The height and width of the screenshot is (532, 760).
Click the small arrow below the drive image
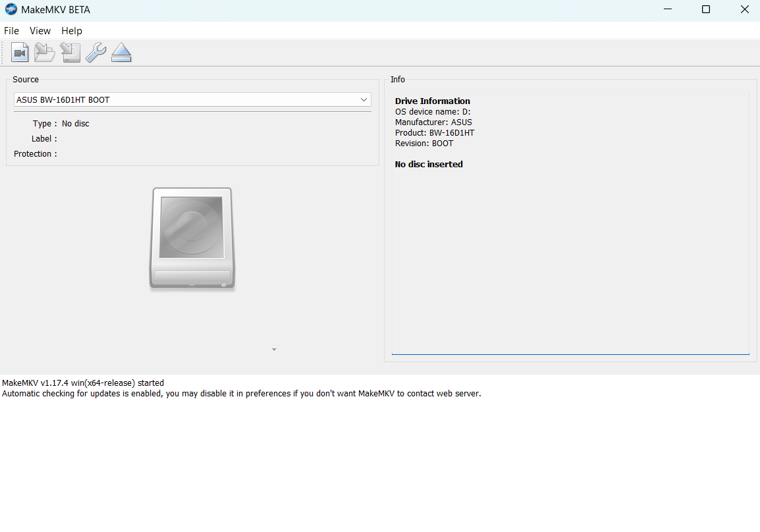[x=275, y=350]
